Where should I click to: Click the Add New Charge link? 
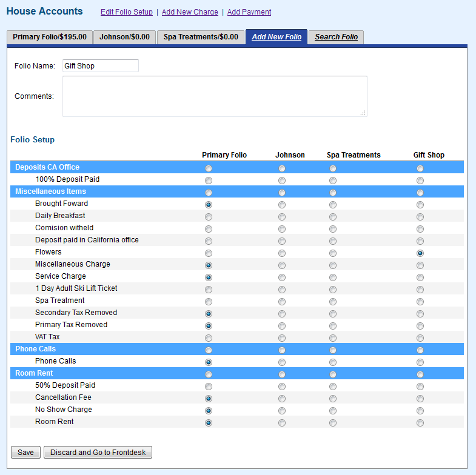[x=190, y=12]
